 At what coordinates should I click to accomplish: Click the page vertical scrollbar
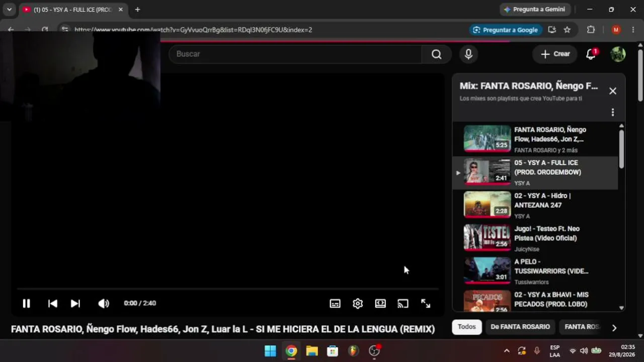(x=640, y=74)
